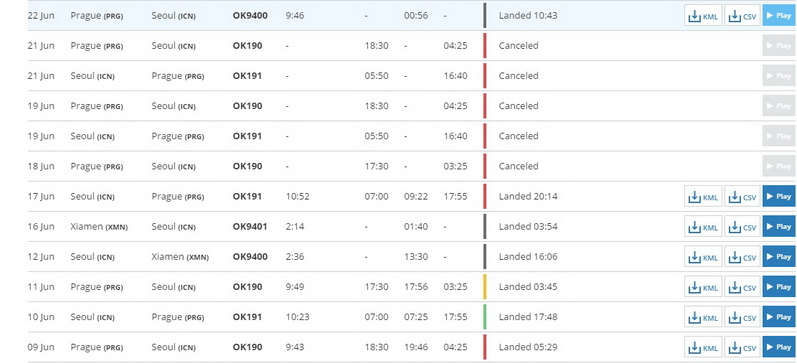Download KML for 16 Jun Xiamen OK9401 flight
The height and width of the screenshot is (363, 797).
pyautogui.click(x=703, y=226)
